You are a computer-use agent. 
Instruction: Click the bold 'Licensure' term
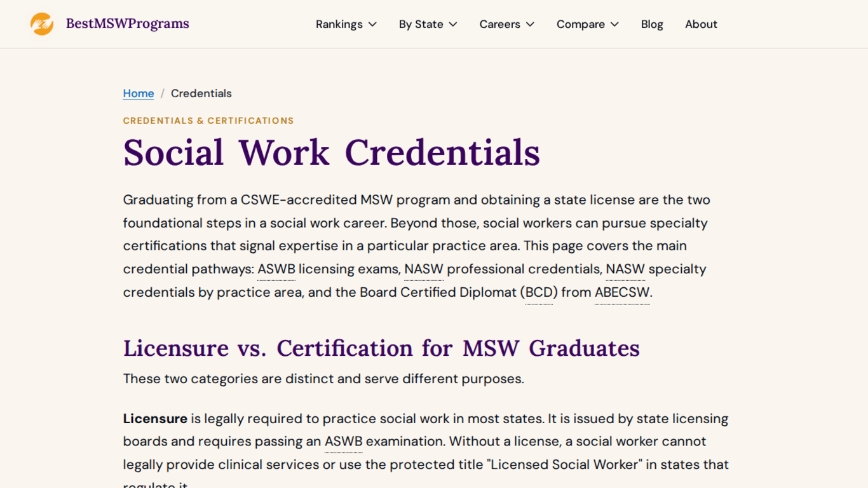155,419
